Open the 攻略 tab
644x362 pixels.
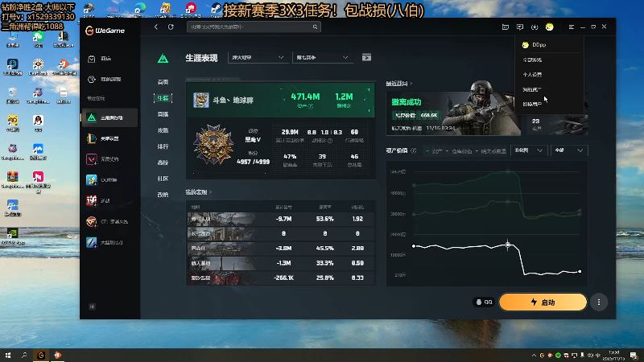click(163, 130)
